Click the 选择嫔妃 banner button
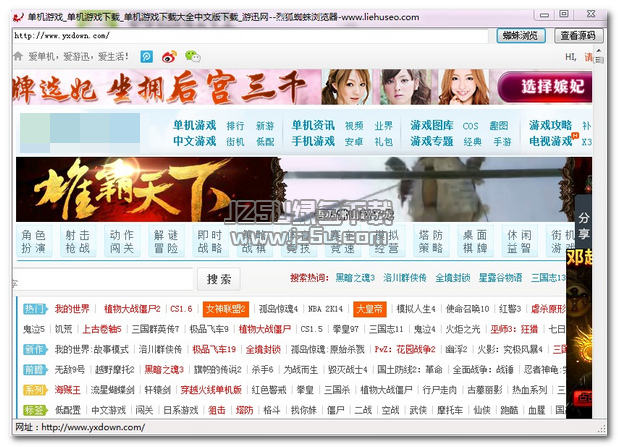 546,86
